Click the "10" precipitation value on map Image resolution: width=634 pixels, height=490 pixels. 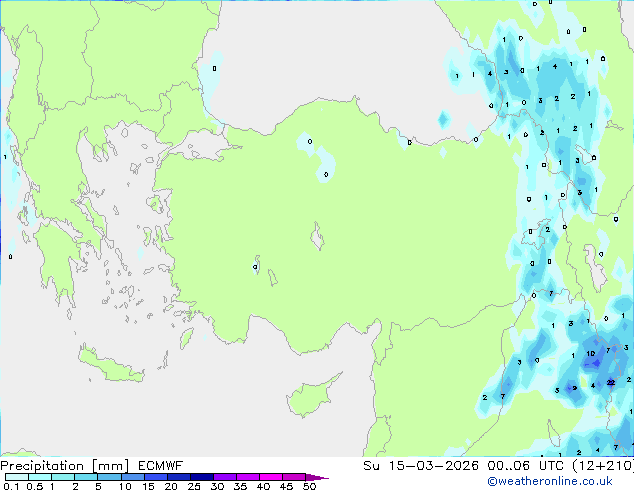(x=591, y=354)
